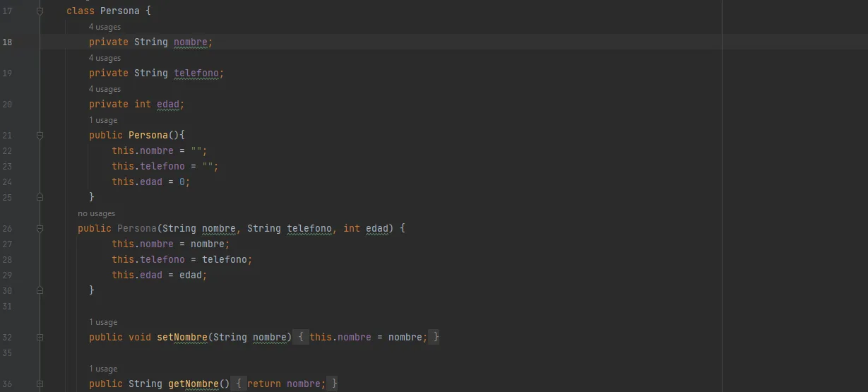Click line number 35 in the gutter
The height and width of the screenshot is (392, 868).
point(7,353)
